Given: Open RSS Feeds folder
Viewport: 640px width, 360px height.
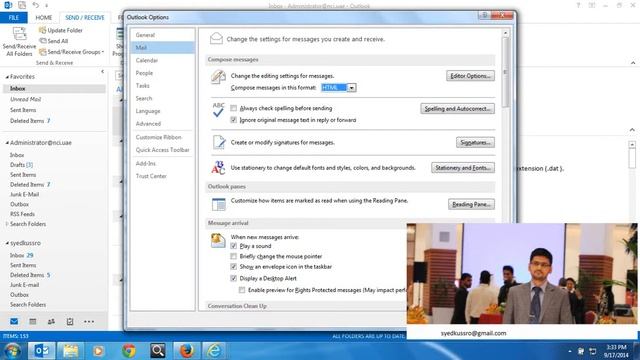Looking at the screenshot, I should 22,214.
